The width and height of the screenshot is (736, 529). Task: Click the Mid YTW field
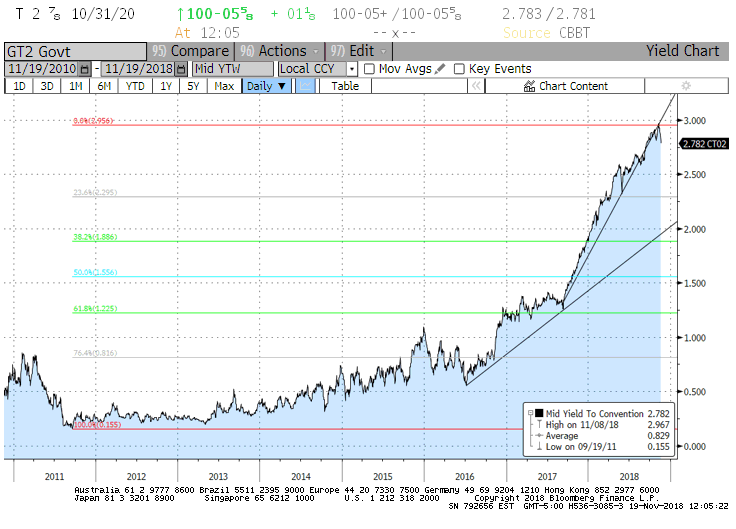[x=233, y=69]
